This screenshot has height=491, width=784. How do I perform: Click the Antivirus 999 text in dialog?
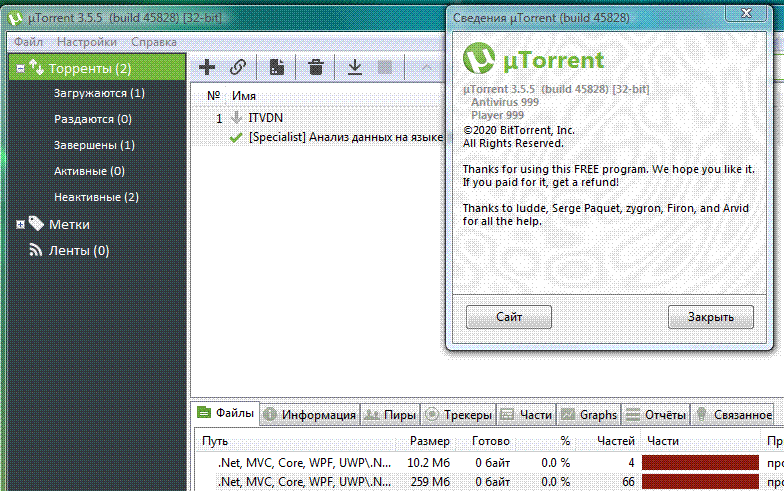click(x=505, y=102)
